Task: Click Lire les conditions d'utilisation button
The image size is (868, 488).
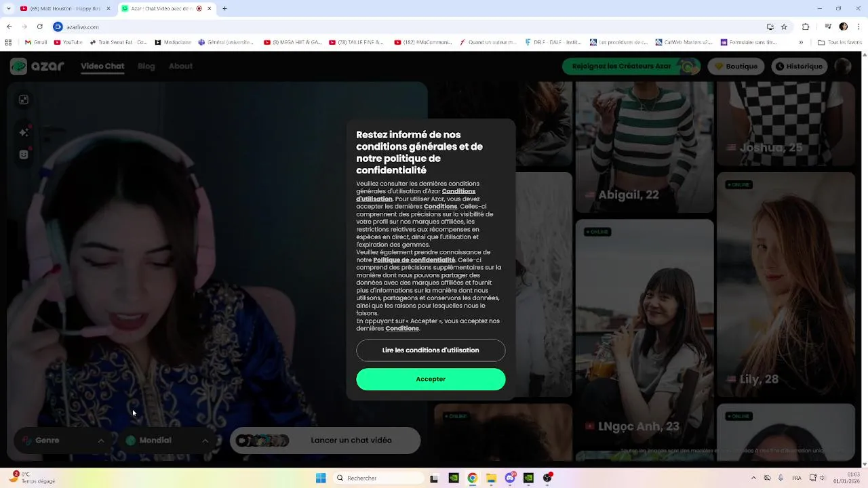Action: [431, 350]
